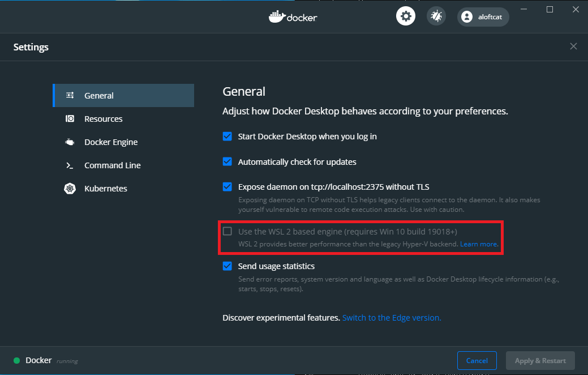Click the General sliders icon in sidebar
Viewport: 588px width, 375px height.
click(x=70, y=95)
